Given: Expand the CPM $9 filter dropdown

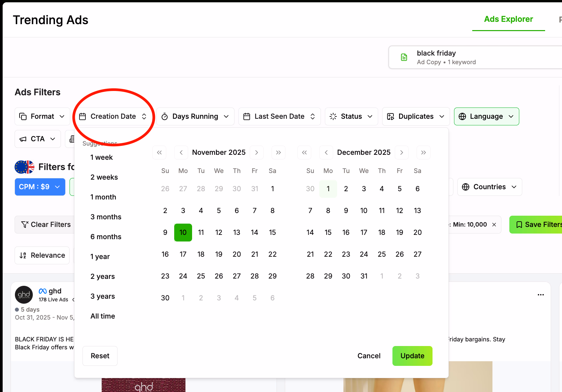Looking at the screenshot, I should tap(40, 187).
